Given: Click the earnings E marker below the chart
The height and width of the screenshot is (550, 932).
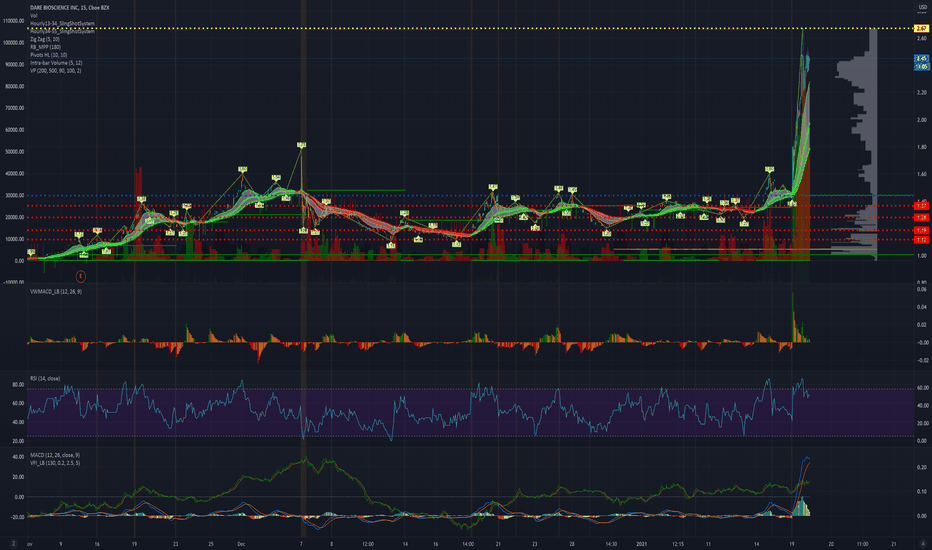Looking at the screenshot, I should (x=81, y=276).
